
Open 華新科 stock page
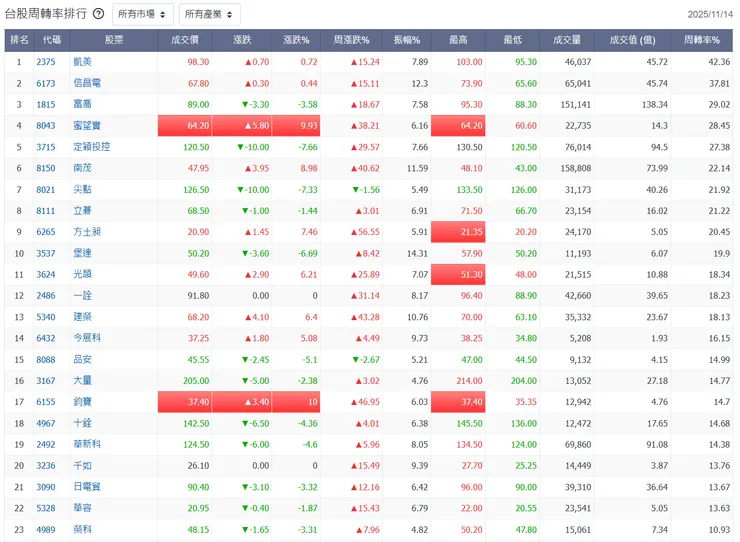(87, 444)
